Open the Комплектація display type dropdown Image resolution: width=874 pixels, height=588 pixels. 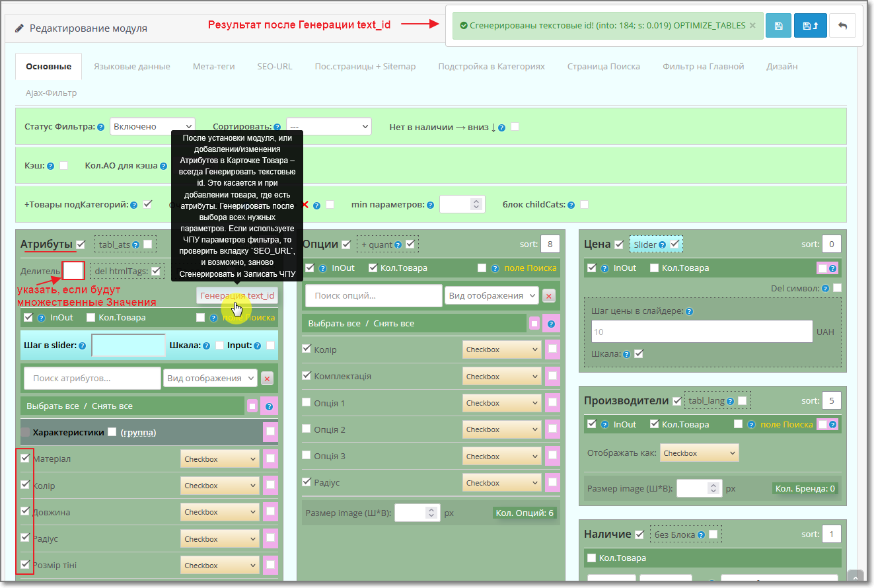click(x=501, y=377)
